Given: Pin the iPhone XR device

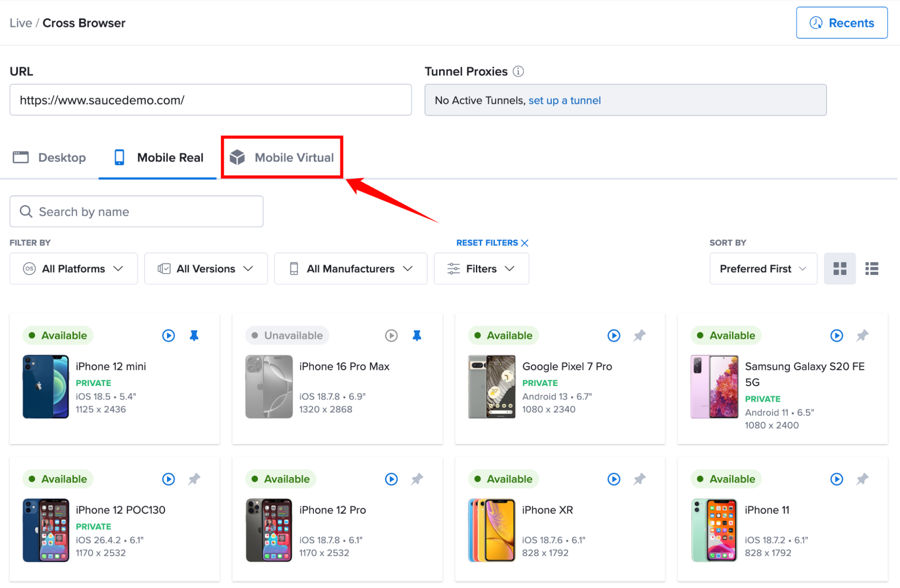Looking at the screenshot, I should [x=639, y=479].
